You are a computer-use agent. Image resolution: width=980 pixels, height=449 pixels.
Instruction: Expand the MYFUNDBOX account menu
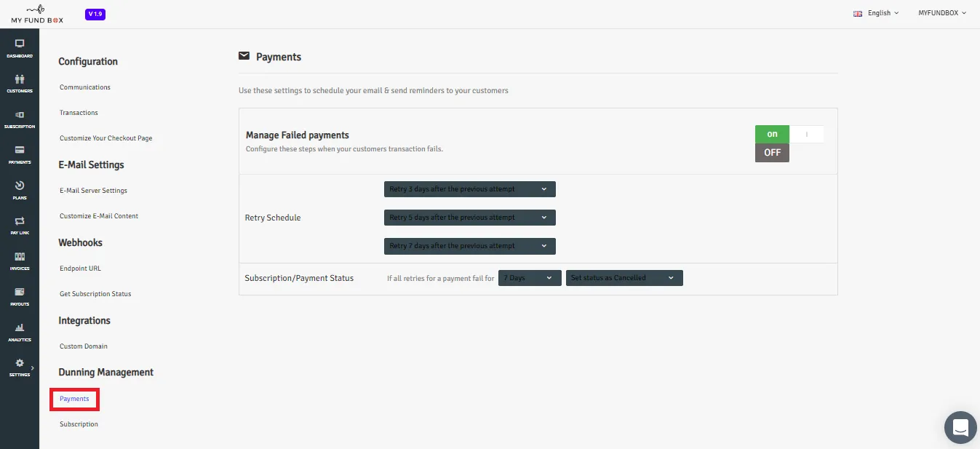pyautogui.click(x=942, y=13)
